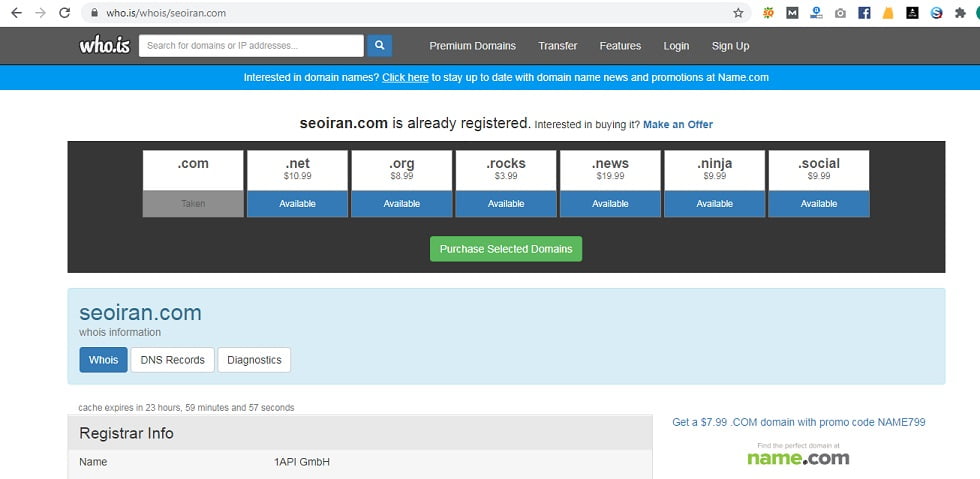The height and width of the screenshot is (479, 980).
Task: Click the Make an Offer link
Action: 678,124
